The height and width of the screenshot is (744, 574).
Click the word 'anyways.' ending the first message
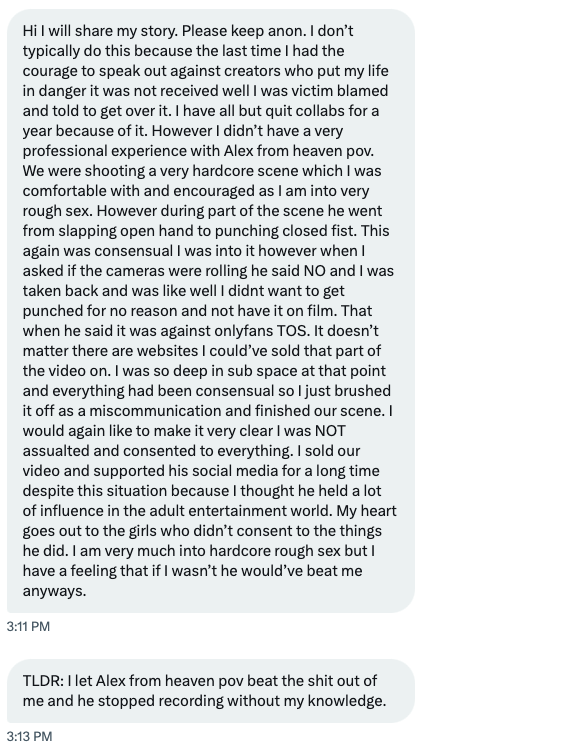tap(55, 591)
